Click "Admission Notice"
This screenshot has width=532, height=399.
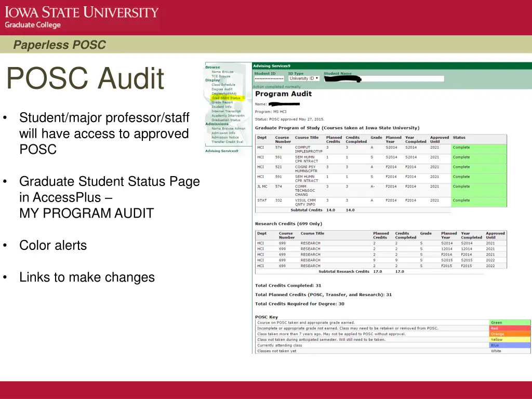pos(225,137)
